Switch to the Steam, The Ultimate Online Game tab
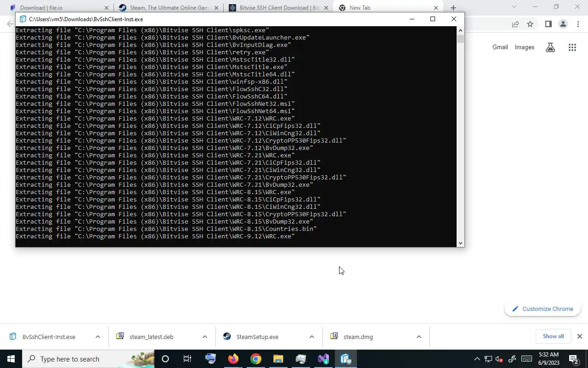 coord(168,7)
